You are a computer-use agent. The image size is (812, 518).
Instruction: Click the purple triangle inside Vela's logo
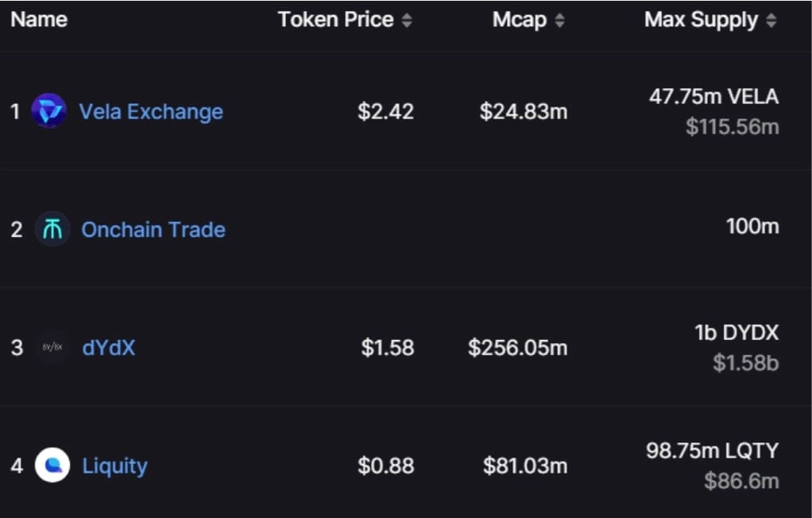tap(50, 110)
